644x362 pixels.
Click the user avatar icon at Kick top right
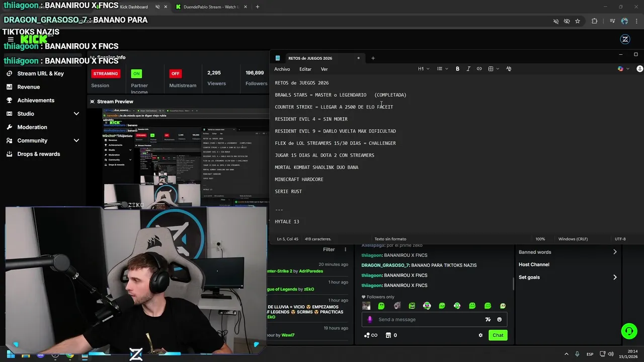pos(625,39)
